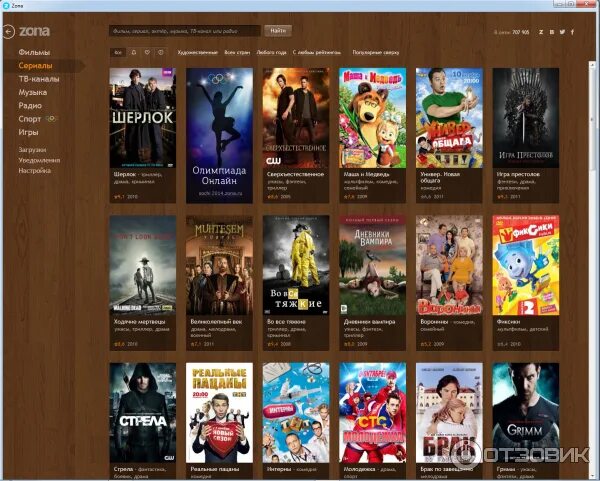Open Спорт section
600x481 pixels.
point(29,119)
